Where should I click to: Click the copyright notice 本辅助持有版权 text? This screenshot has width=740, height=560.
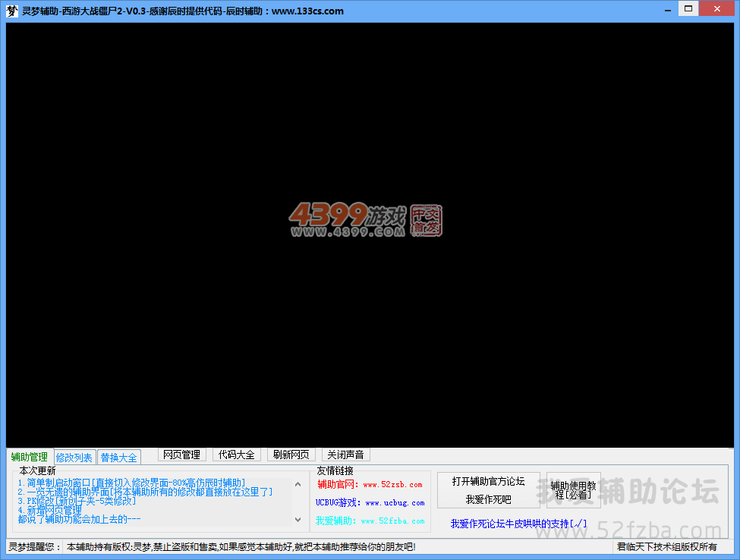[241, 547]
